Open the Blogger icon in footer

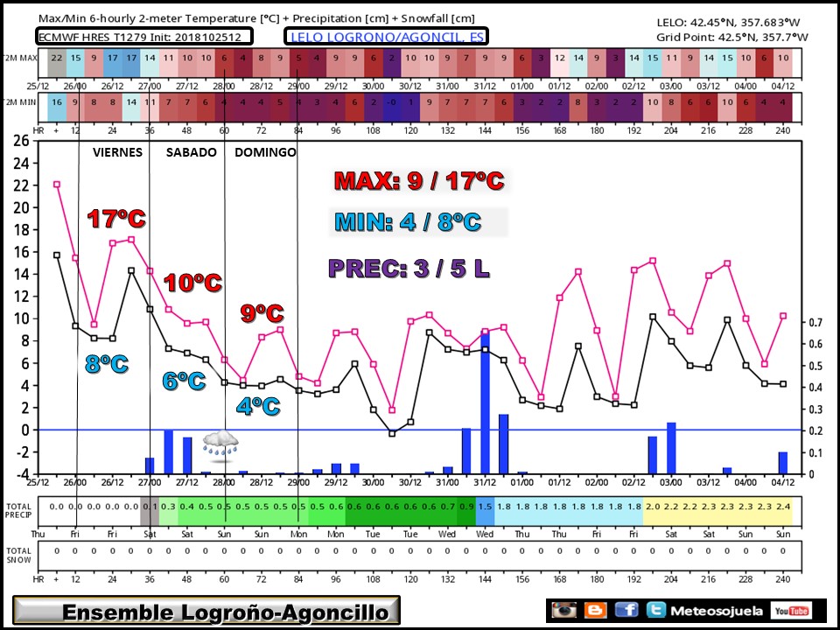pos(595,610)
